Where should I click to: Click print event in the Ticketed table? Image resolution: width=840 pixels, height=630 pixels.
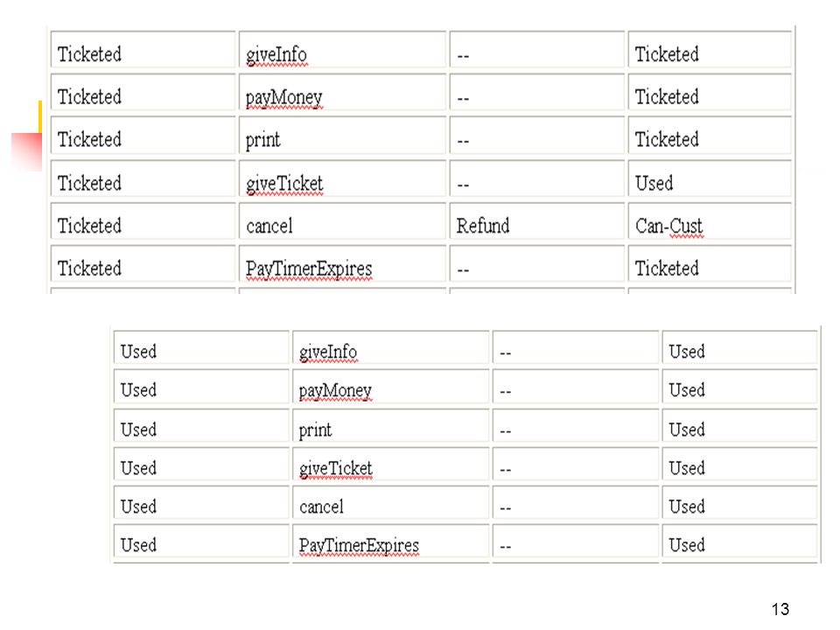click(263, 140)
